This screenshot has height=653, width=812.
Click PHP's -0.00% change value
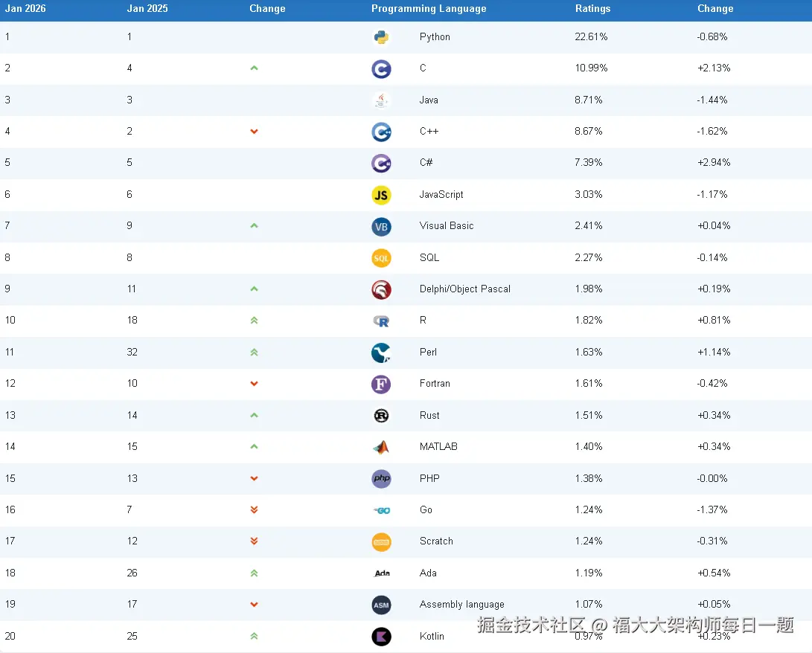coord(712,479)
